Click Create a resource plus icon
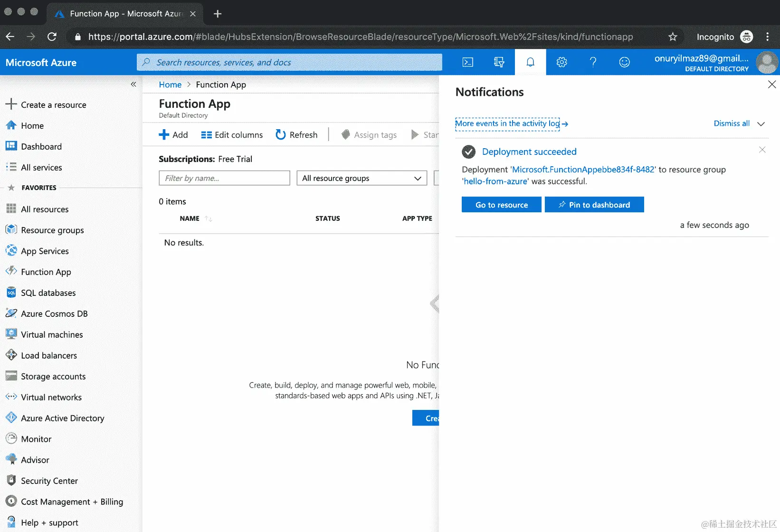Viewport: 780px width, 532px height. click(11, 104)
